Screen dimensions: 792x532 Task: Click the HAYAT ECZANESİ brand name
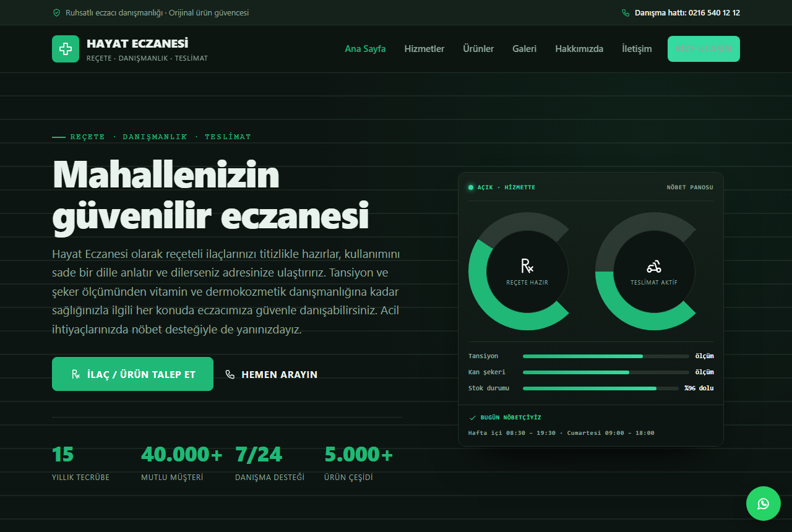coord(137,43)
